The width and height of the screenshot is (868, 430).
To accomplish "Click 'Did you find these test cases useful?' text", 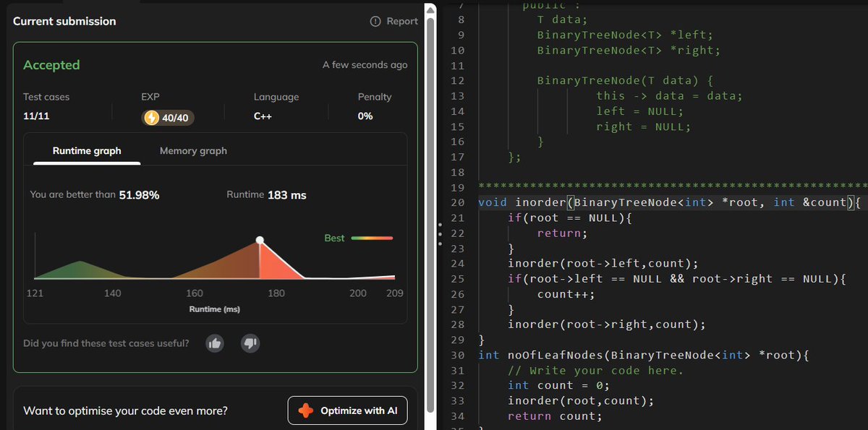I will coord(106,343).
